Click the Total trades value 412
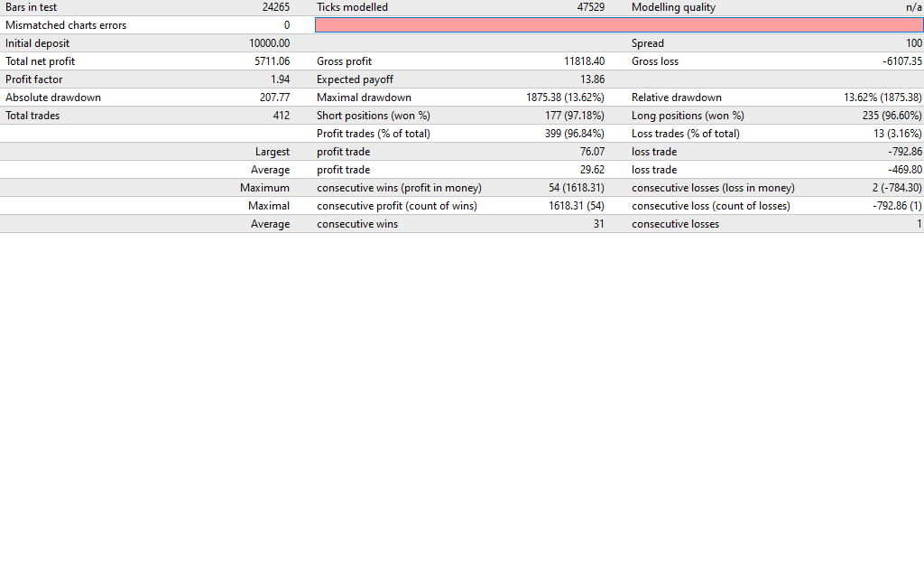This screenshot has height=578, width=924. point(281,116)
